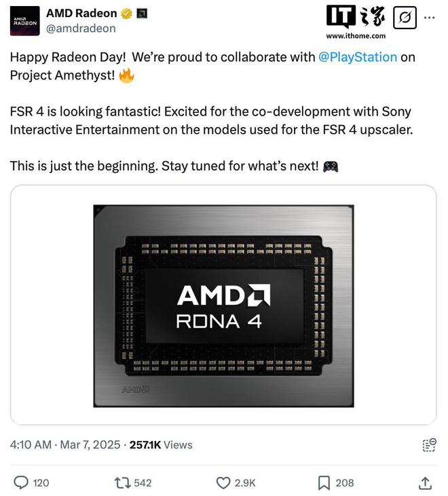Image resolution: width=448 pixels, height=496 pixels.
Task: Click the AMD Radeon display name
Action: pos(79,13)
